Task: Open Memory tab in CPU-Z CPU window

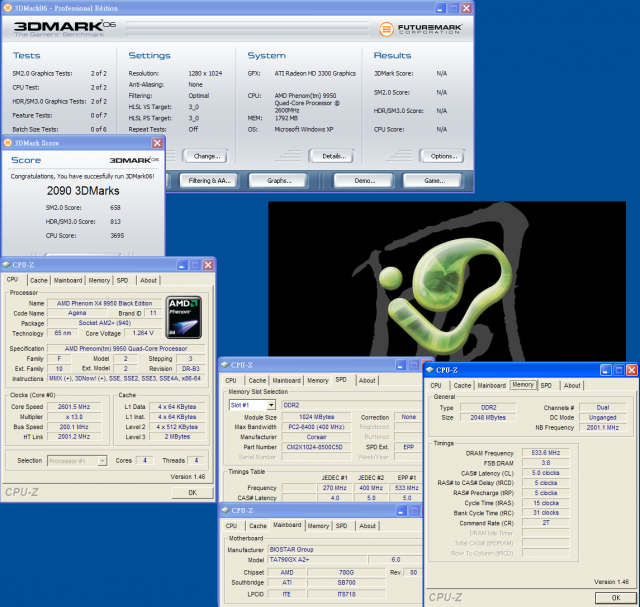Action: click(x=99, y=280)
